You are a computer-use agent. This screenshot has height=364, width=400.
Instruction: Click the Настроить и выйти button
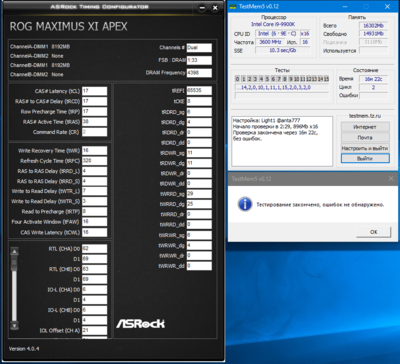click(365, 148)
